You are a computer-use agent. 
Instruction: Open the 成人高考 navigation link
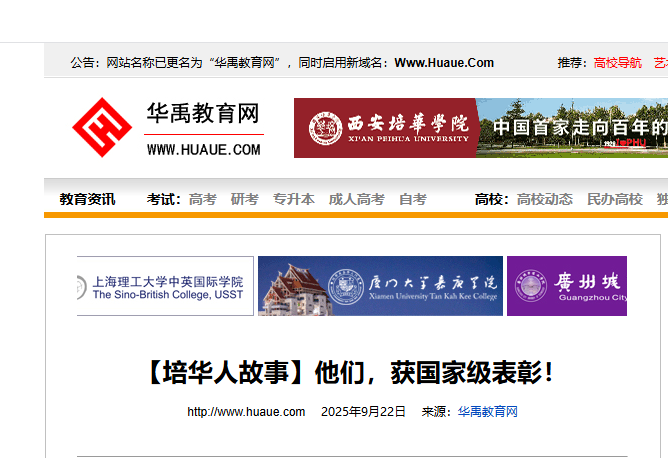(x=356, y=199)
